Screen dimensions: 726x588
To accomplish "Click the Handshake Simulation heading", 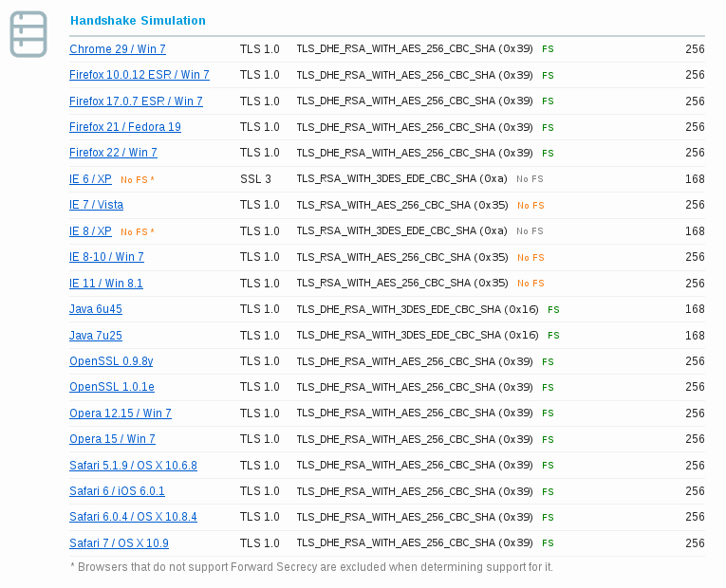I will click(x=138, y=21).
